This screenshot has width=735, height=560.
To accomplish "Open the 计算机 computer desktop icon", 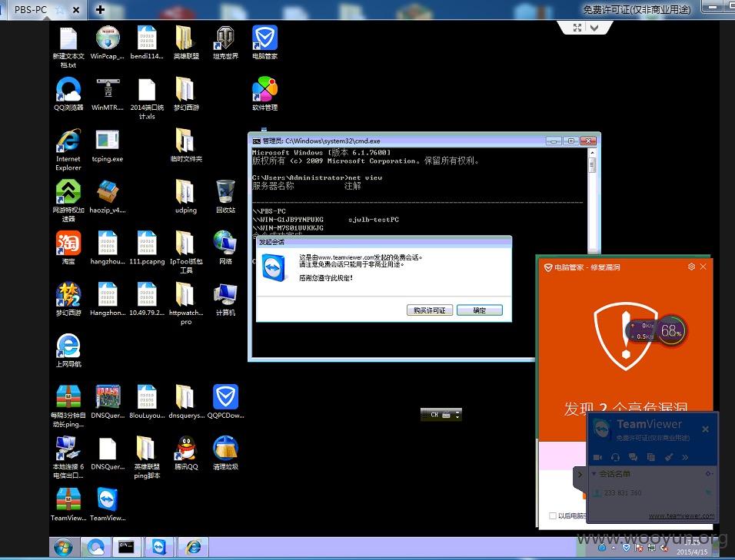I will click(x=225, y=299).
